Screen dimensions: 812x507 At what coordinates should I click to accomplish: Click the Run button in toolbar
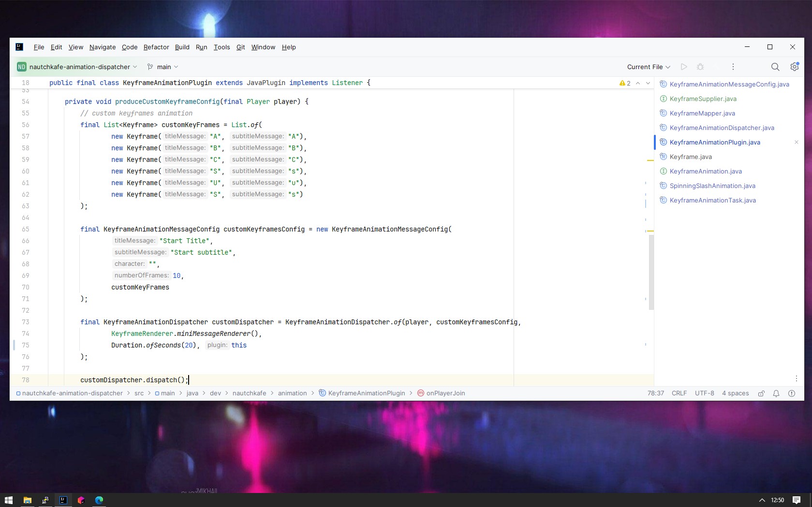(x=684, y=67)
